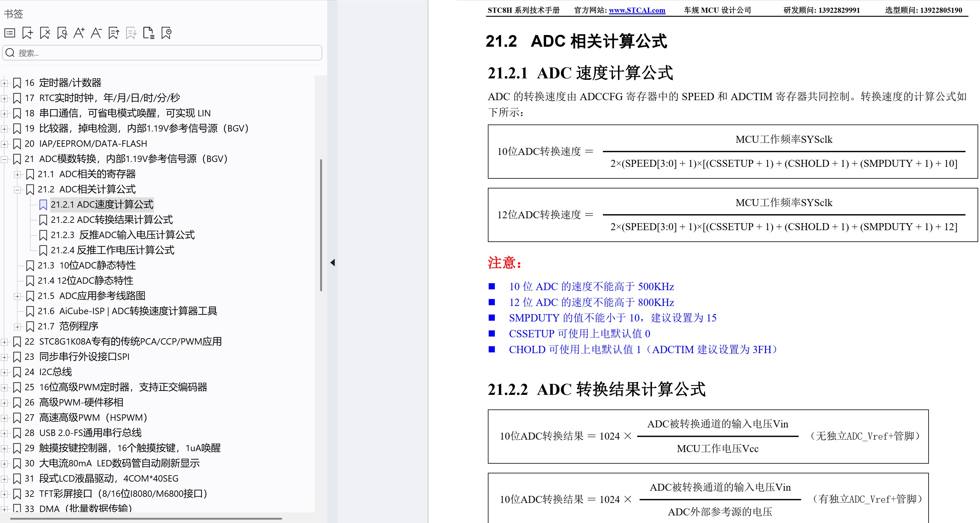This screenshot has height=523, width=980.
Task: Expand the 18 串口通信 bookmark node
Action: point(4,114)
